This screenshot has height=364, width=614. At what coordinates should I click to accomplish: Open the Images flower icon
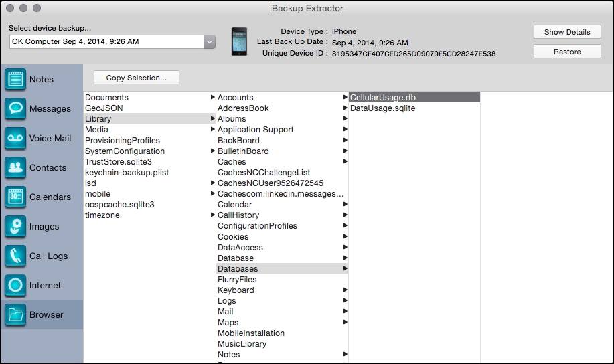(x=15, y=227)
